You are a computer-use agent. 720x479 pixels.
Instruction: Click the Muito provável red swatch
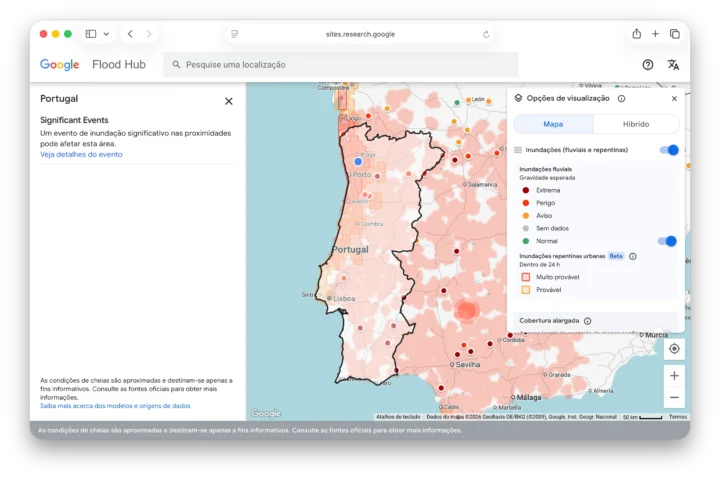[x=525, y=276]
